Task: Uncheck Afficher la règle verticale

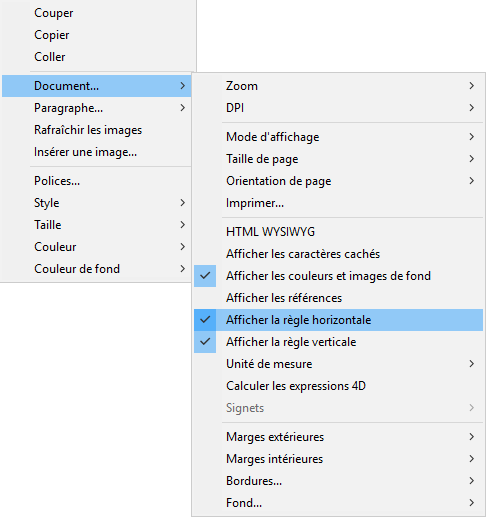Action: click(x=338, y=342)
